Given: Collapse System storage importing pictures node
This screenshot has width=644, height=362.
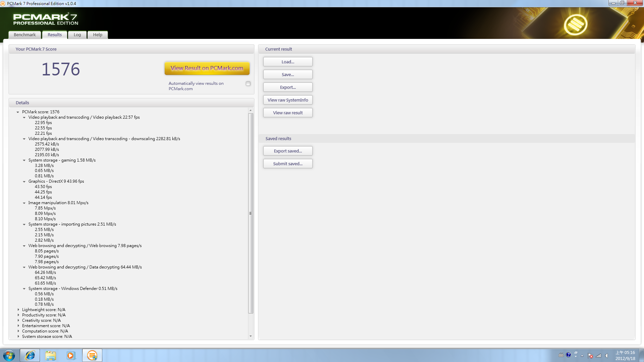Looking at the screenshot, I should click(24, 224).
